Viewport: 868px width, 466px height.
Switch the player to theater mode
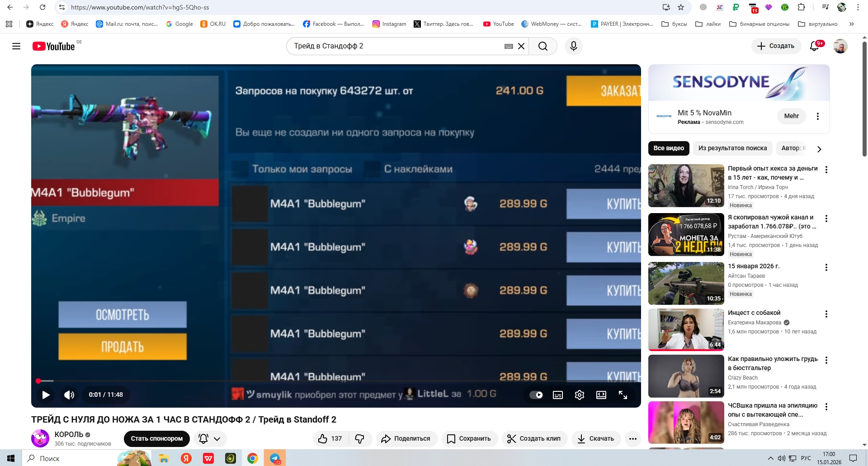click(601, 395)
